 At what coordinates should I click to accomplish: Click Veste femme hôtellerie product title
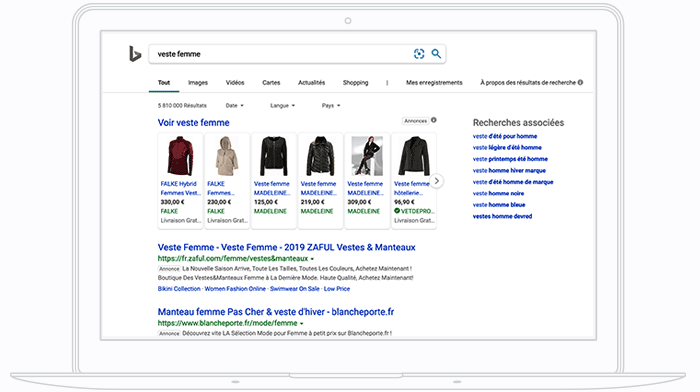[411, 188]
